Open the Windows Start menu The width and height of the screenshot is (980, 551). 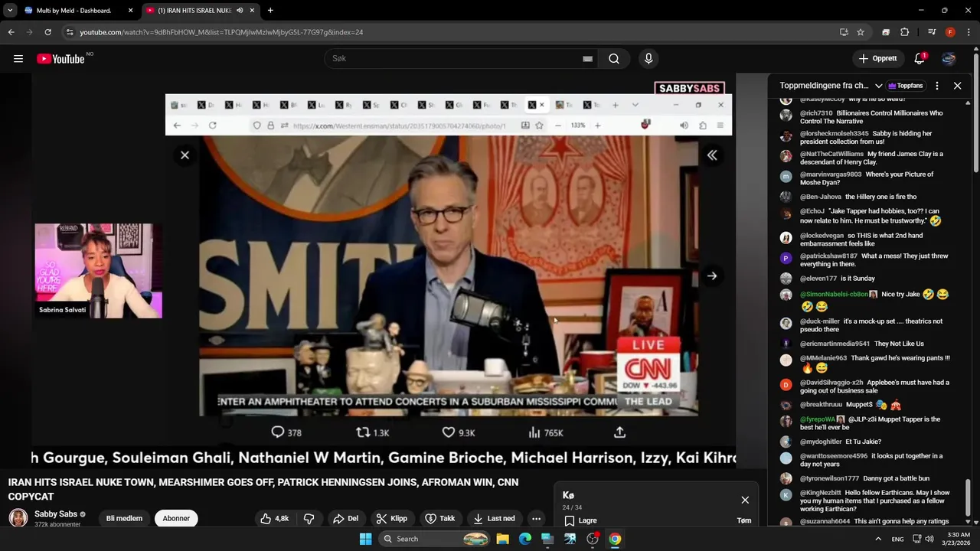pos(365,539)
